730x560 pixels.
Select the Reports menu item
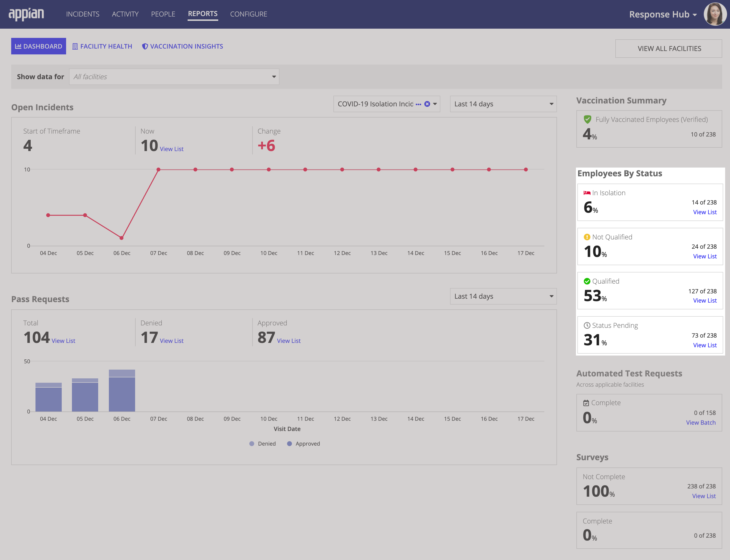pyautogui.click(x=203, y=14)
